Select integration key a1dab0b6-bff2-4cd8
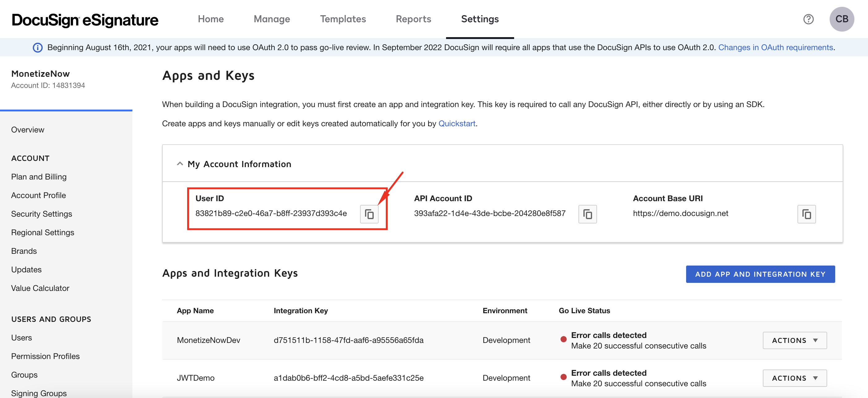 coord(348,378)
